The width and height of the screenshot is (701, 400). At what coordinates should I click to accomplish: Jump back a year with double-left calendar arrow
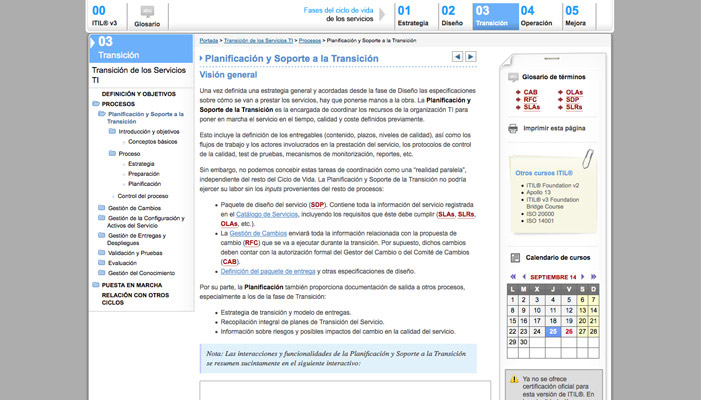[513, 277]
